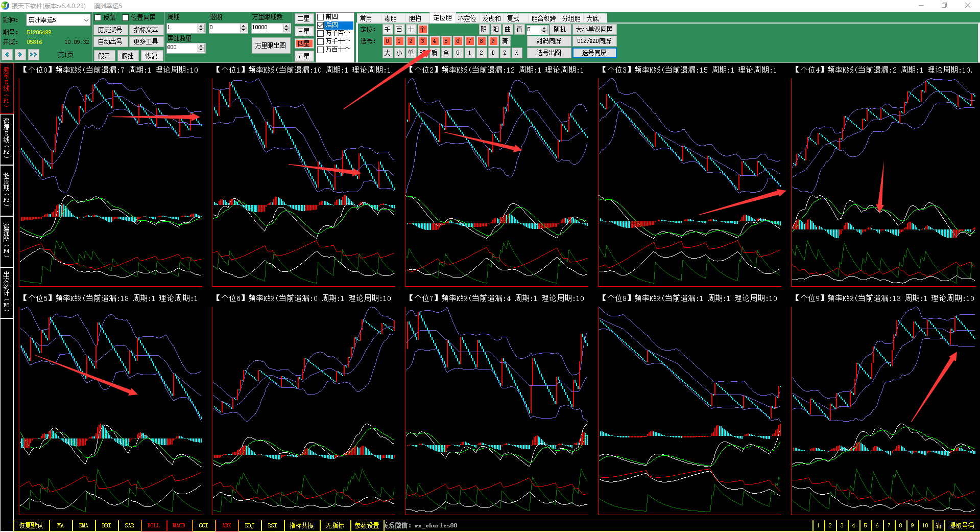
Task: Click 大小单双同屏 button
Action: pos(594,29)
